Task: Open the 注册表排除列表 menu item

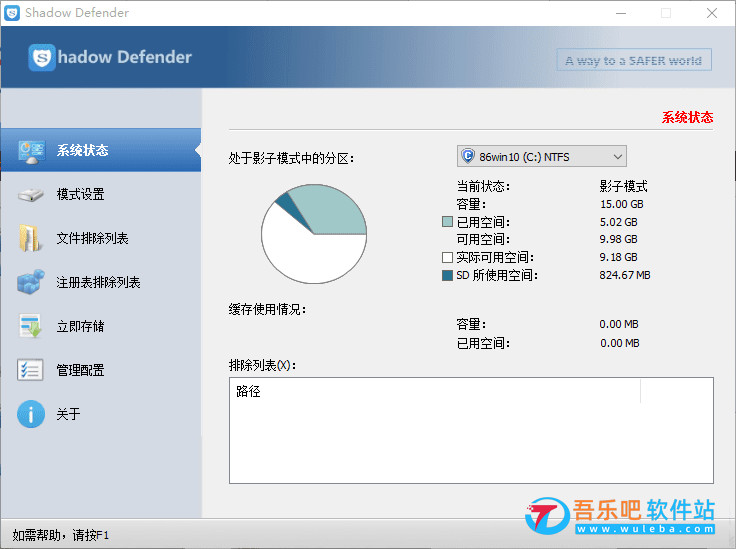Action: tap(101, 282)
